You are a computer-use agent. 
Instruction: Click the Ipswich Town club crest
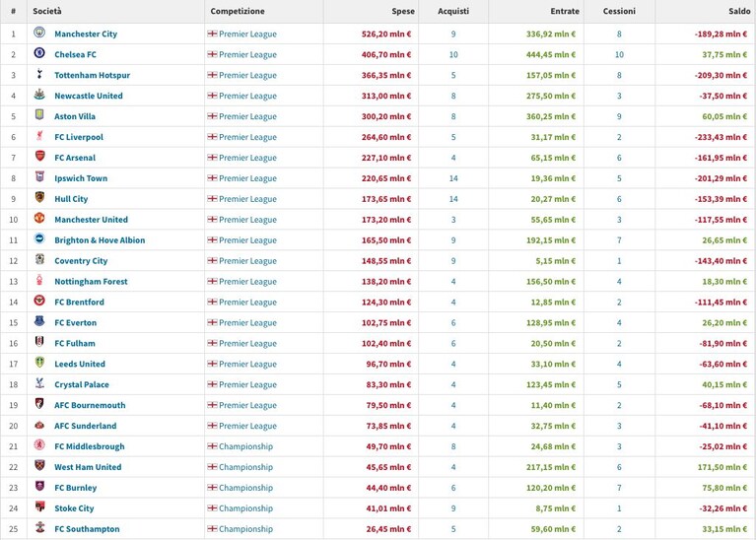click(x=39, y=177)
